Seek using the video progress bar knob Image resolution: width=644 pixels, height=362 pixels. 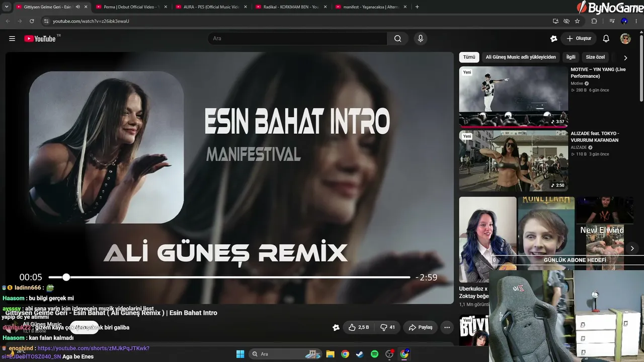(x=66, y=277)
